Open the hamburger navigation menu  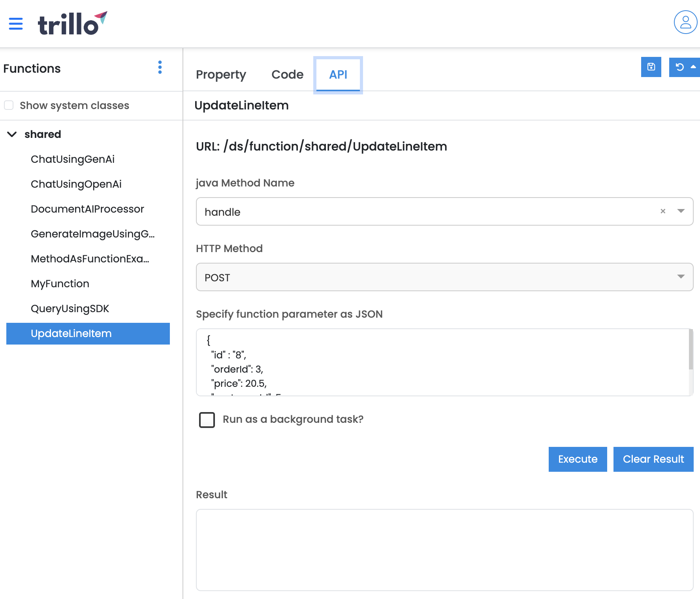tap(16, 24)
